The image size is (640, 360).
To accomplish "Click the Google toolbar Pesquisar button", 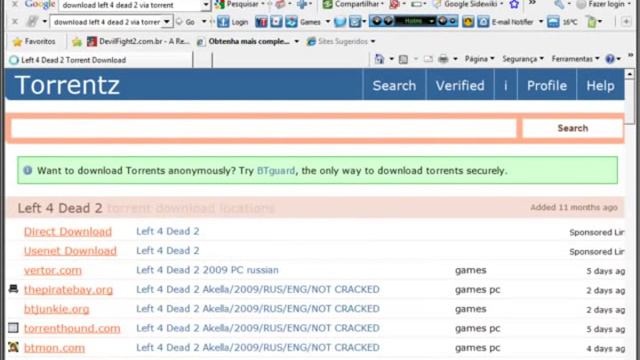I will 239,4.
